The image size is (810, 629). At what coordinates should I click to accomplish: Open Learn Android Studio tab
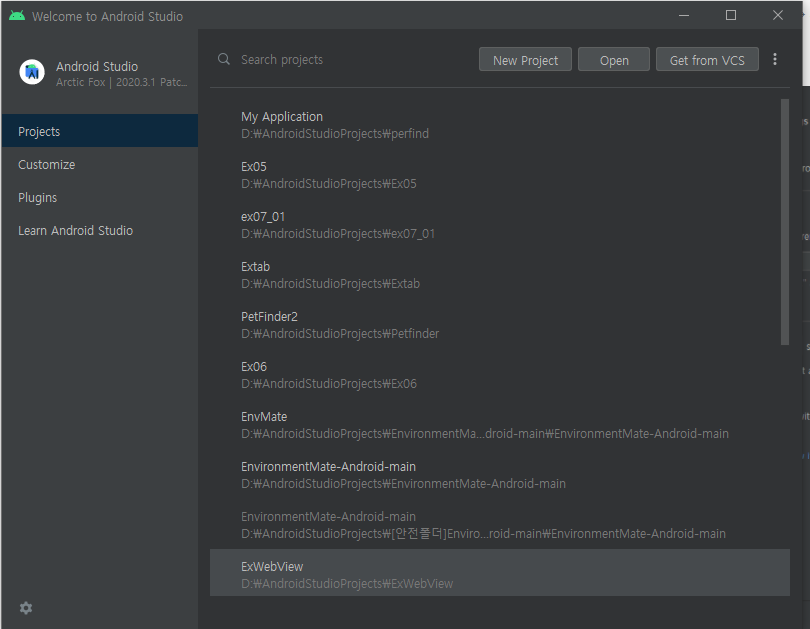(100, 230)
